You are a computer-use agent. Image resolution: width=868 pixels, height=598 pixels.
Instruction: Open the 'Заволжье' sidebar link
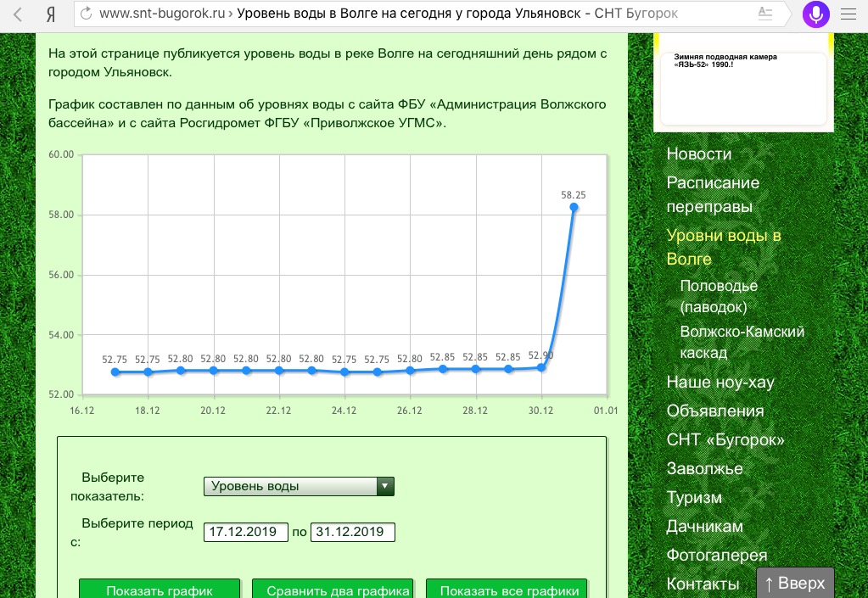point(705,468)
